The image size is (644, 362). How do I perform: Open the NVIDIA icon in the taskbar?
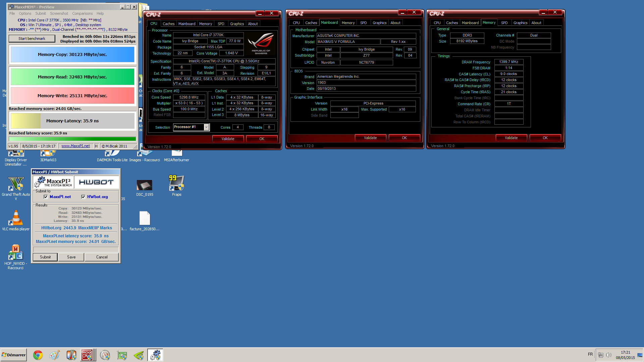139,355
